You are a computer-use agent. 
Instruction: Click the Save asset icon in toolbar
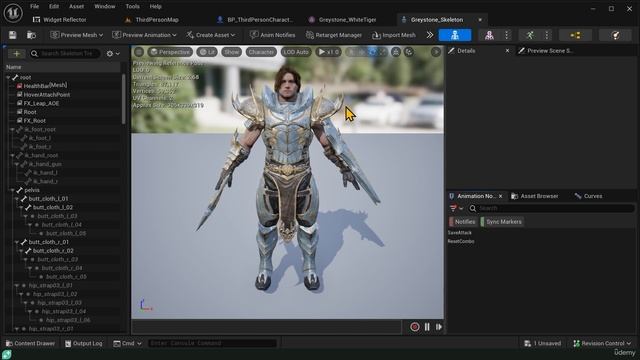tap(13, 35)
